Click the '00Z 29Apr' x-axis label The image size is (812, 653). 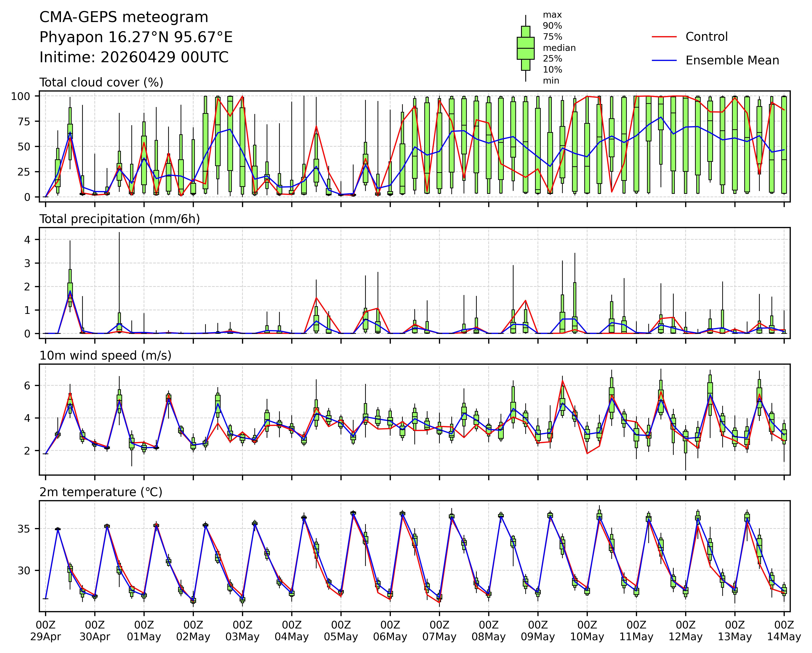click(x=46, y=631)
